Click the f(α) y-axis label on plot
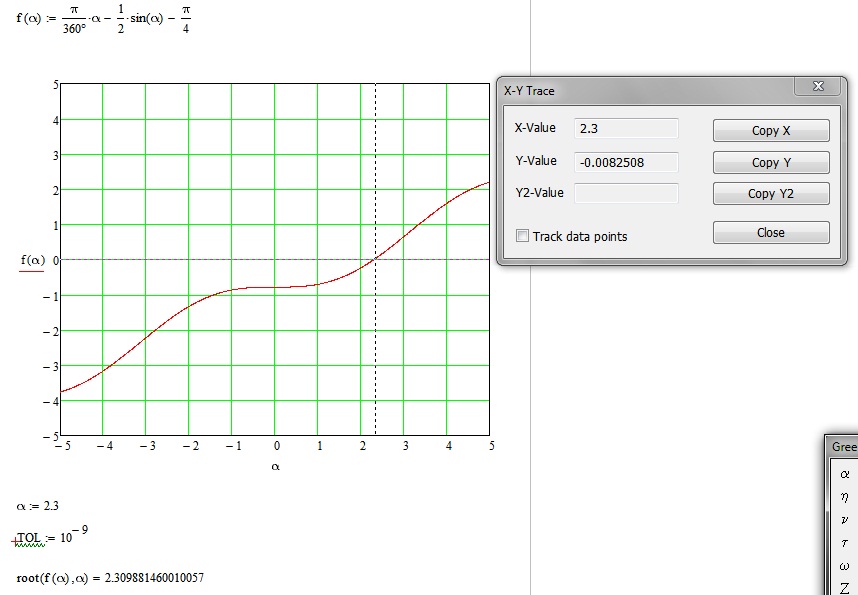The width and height of the screenshot is (858, 595). pyautogui.click(x=33, y=261)
